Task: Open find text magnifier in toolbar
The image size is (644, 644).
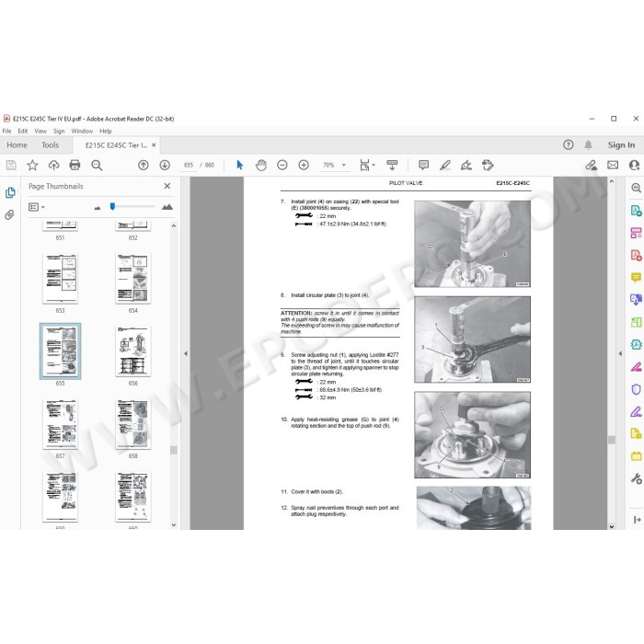Action: coord(97,165)
